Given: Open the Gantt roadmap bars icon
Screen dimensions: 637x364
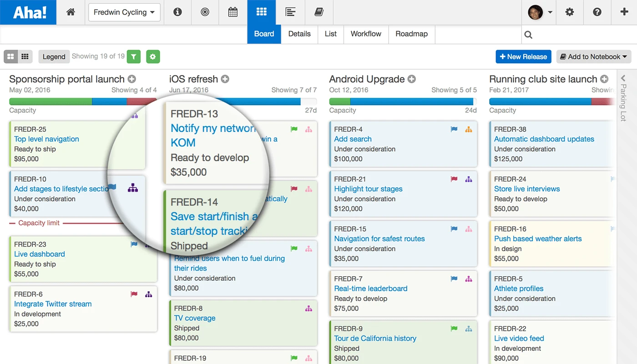Looking at the screenshot, I should click(290, 12).
